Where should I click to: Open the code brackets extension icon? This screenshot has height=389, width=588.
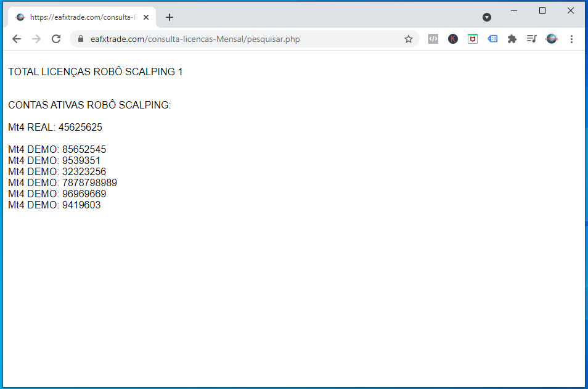(x=433, y=39)
